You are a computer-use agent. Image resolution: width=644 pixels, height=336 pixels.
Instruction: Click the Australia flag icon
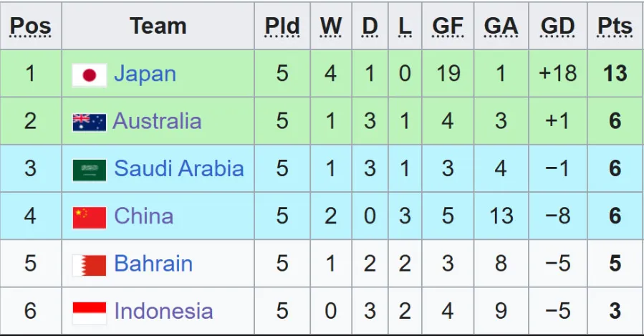(x=90, y=122)
